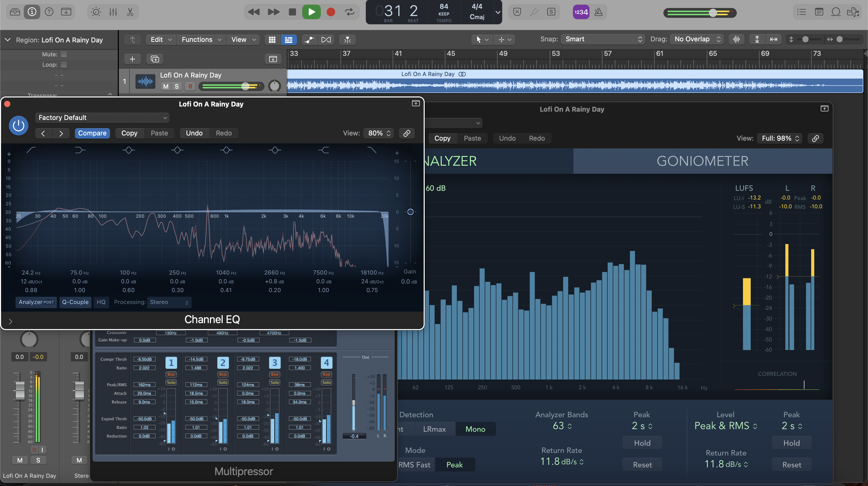Image resolution: width=868 pixels, height=486 pixels.
Task: Toggle the Metronome click icon
Action: 599,12
